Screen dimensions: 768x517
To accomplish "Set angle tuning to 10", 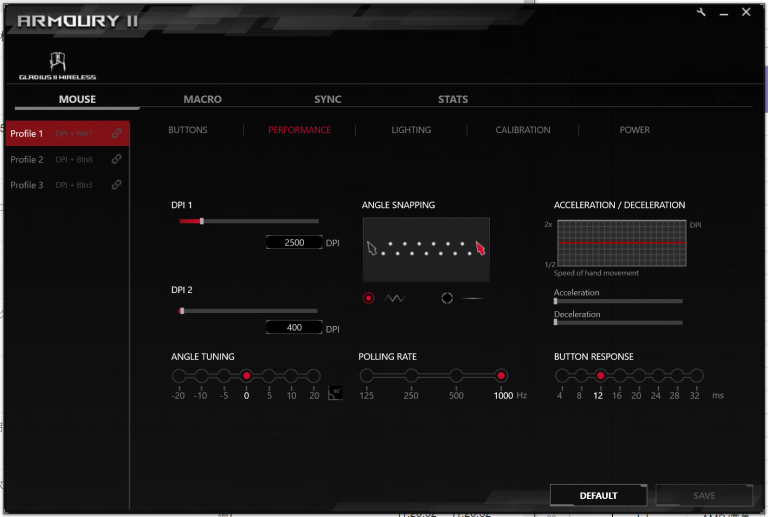I will point(291,376).
